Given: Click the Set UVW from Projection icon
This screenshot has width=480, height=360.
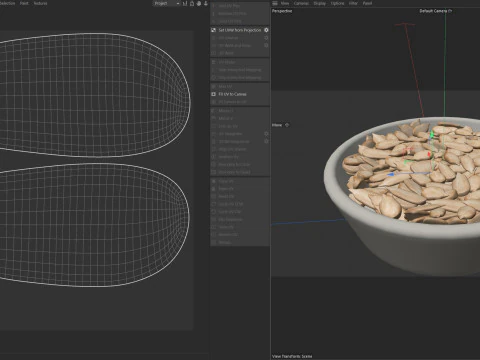Looking at the screenshot, I should (x=213, y=30).
